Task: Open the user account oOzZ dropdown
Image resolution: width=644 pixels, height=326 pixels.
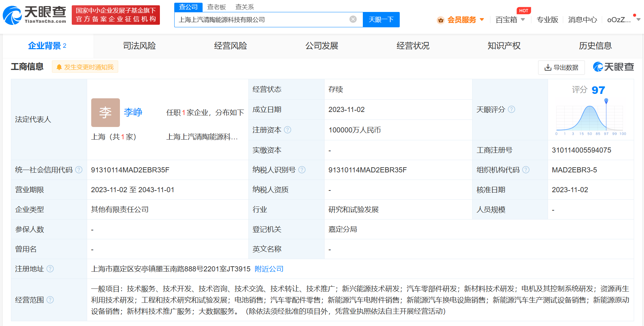Action: click(x=623, y=20)
